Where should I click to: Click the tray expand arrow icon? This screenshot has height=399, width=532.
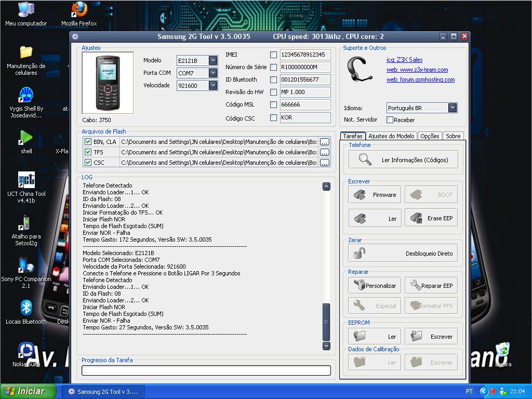[x=484, y=392]
